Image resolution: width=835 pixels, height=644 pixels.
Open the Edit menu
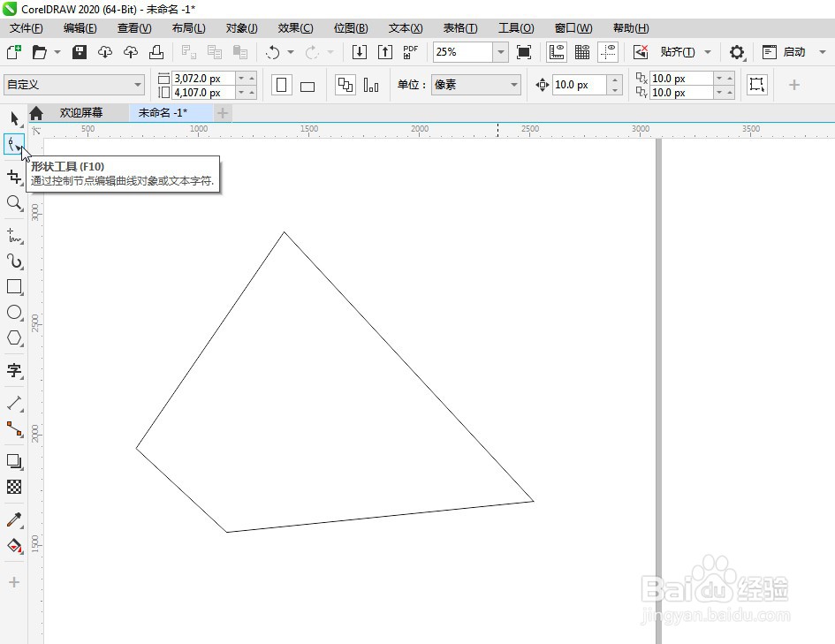tap(80, 28)
